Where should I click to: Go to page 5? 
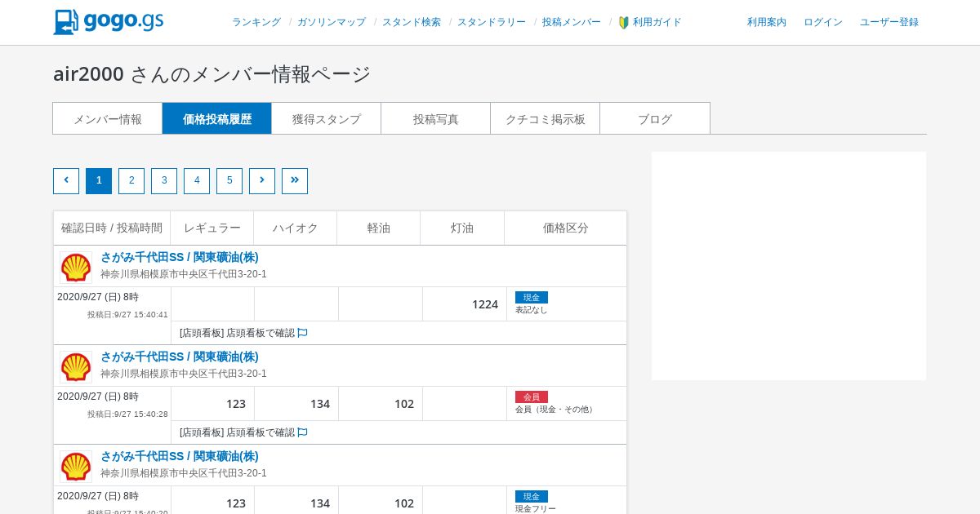[229, 181]
